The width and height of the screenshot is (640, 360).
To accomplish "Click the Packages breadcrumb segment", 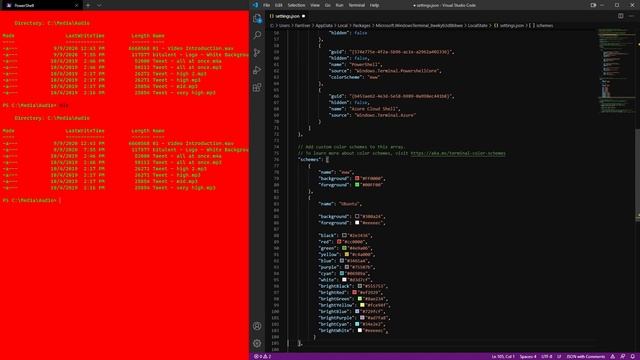I will [362, 25].
